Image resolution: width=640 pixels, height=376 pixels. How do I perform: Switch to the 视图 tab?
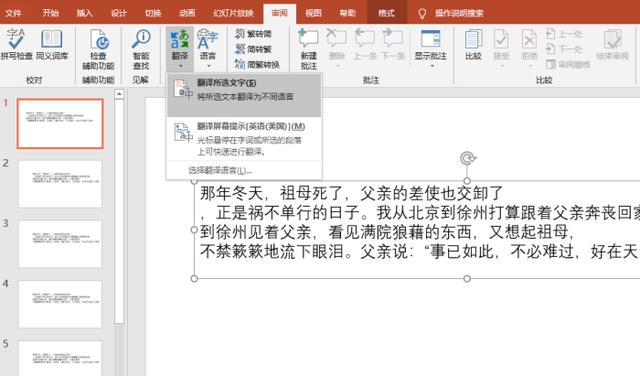[313, 13]
